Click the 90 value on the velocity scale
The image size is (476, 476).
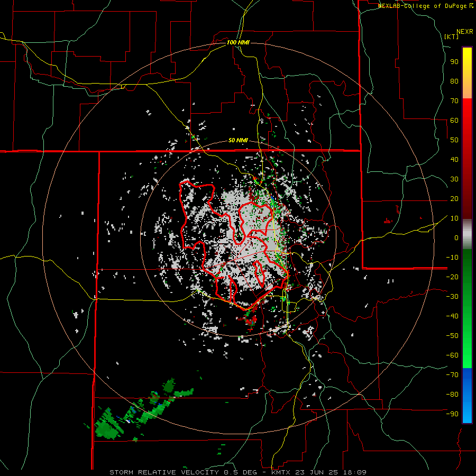click(454, 62)
